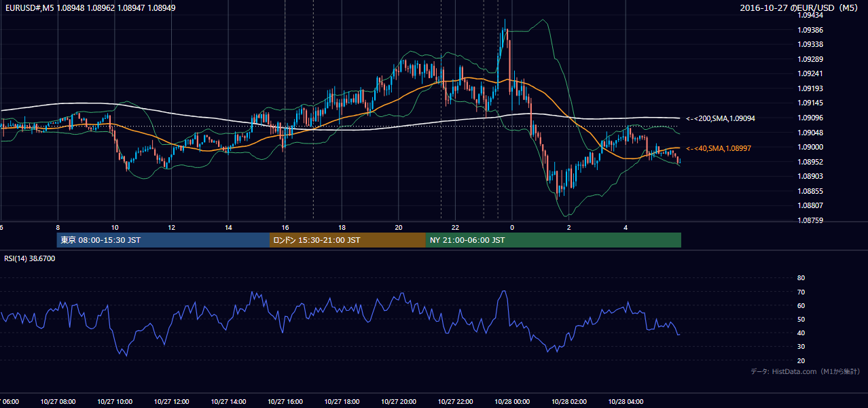The width and height of the screenshot is (868, 408).
Task: Click RSI scale value 40
Action: click(801, 333)
